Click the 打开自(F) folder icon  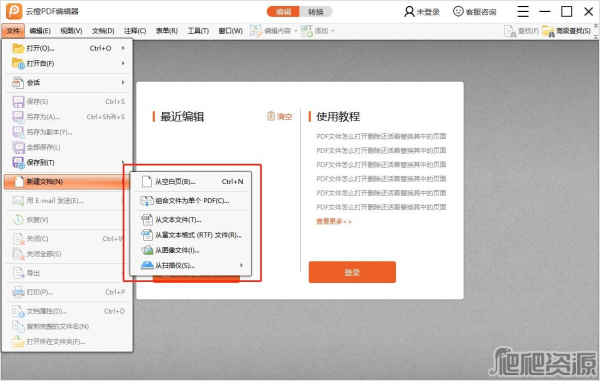pyautogui.click(x=18, y=64)
